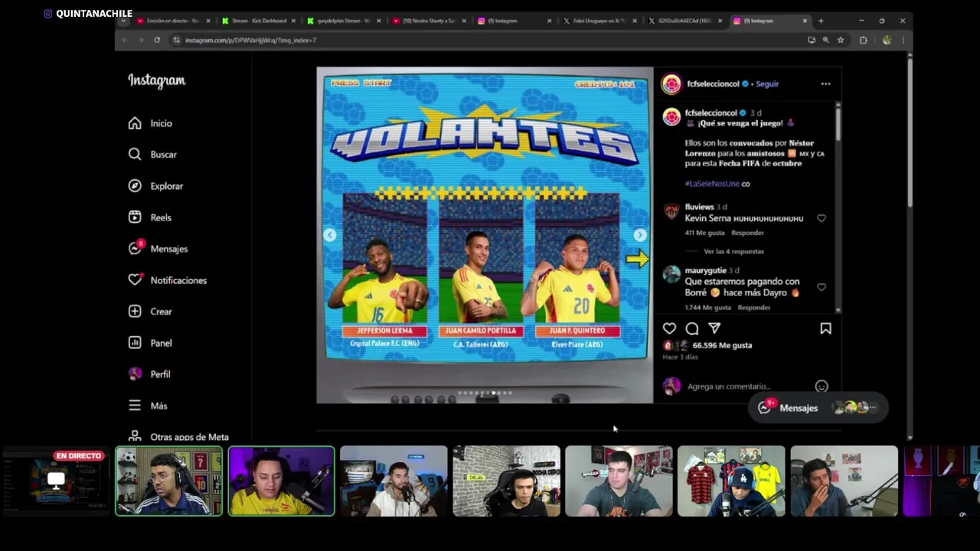Open the post options three-dot menu

pyautogui.click(x=825, y=83)
